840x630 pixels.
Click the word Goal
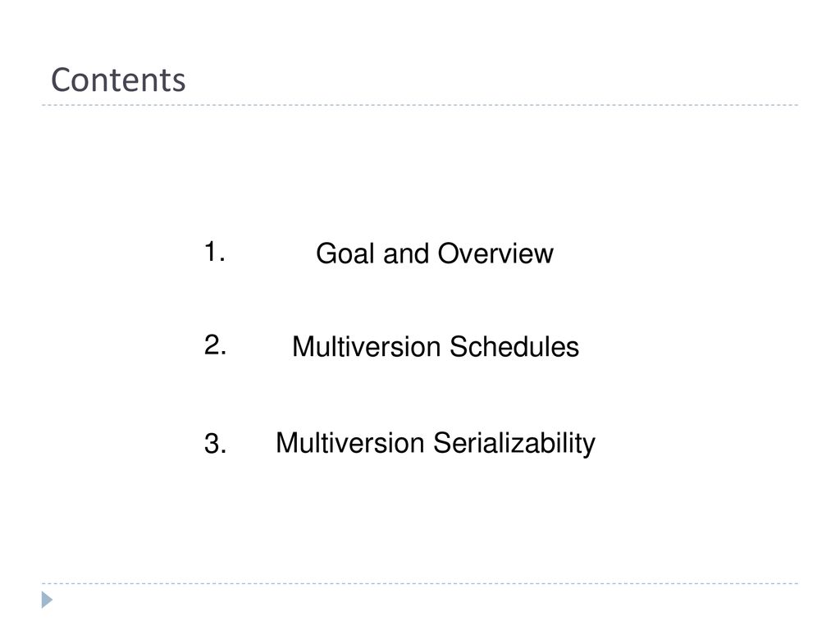[345, 253]
